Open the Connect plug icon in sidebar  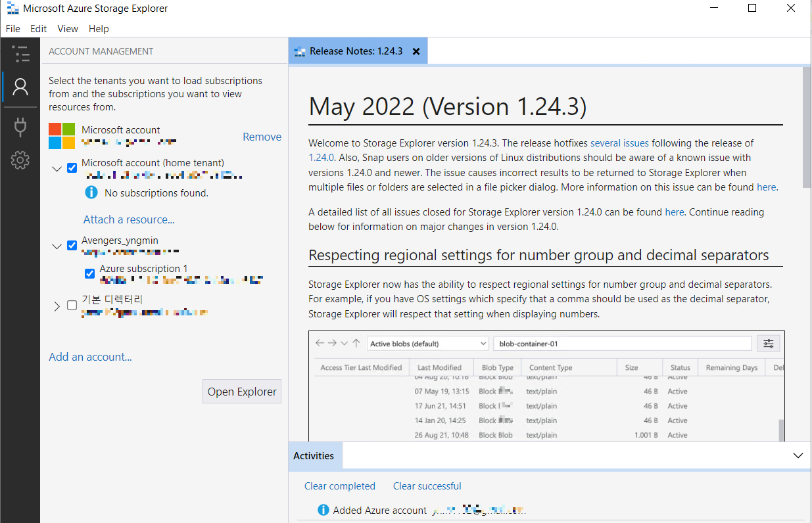point(20,126)
